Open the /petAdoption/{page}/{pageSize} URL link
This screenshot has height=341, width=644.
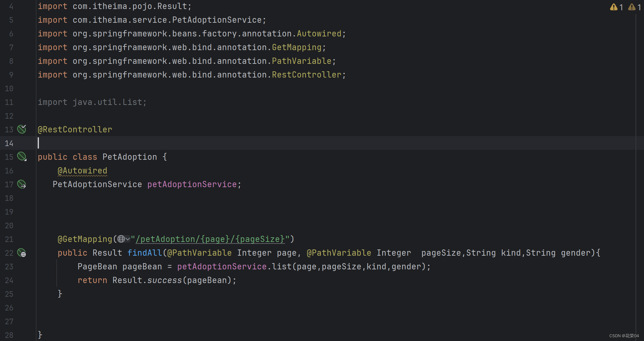(210, 239)
